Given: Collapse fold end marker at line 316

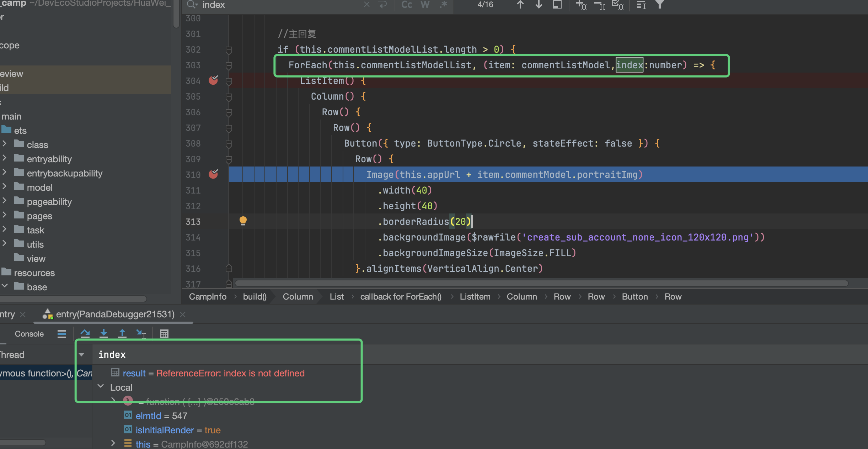Looking at the screenshot, I should coord(229,268).
